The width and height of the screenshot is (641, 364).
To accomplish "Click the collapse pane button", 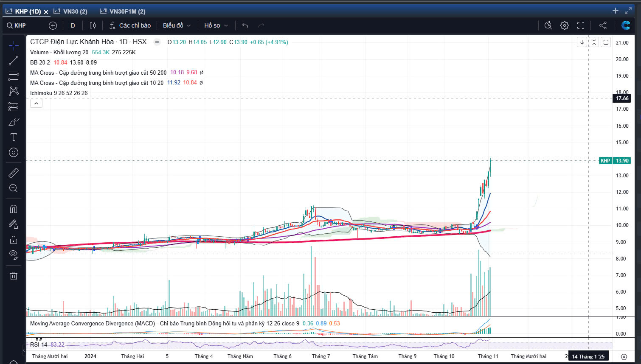I will point(594,42).
